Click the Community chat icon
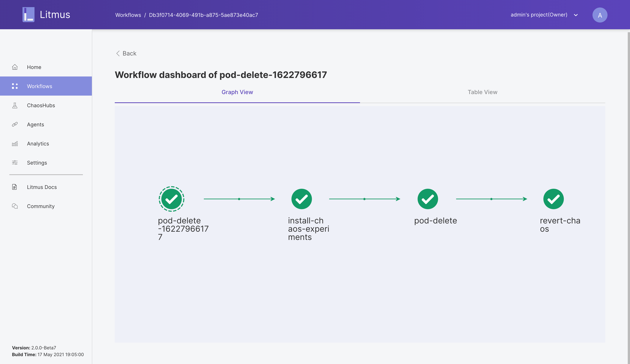The image size is (630, 364). pyautogui.click(x=15, y=206)
